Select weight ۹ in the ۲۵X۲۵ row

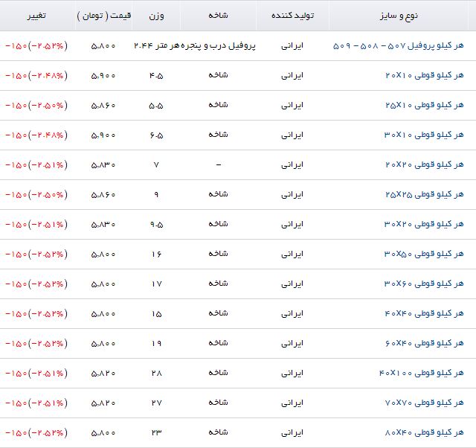[156, 195]
